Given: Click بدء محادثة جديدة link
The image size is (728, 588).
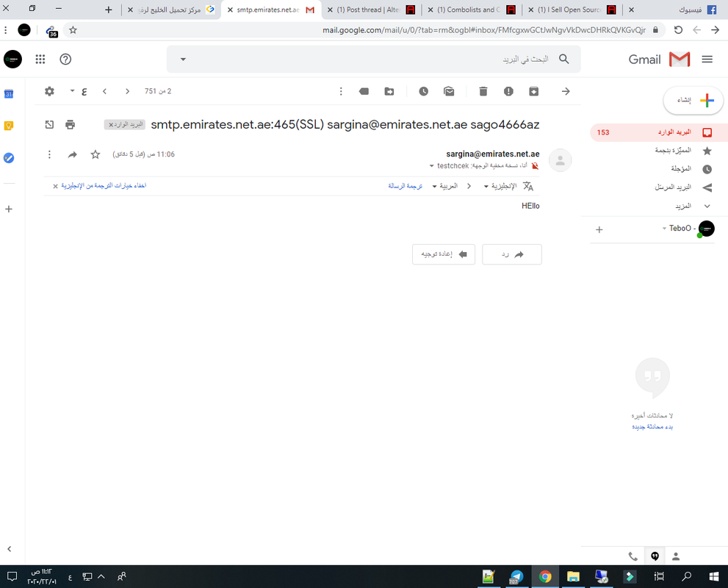Looking at the screenshot, I should point(652,426).
